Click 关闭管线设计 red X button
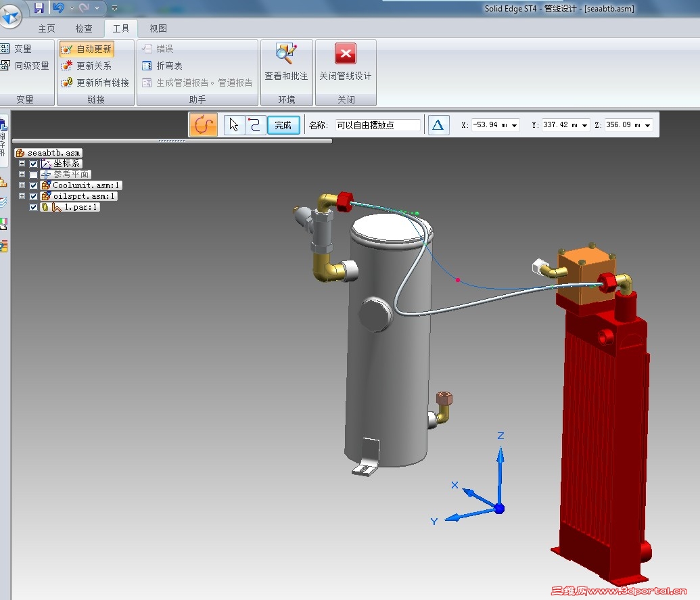700x600 pixels. (346, 62)
